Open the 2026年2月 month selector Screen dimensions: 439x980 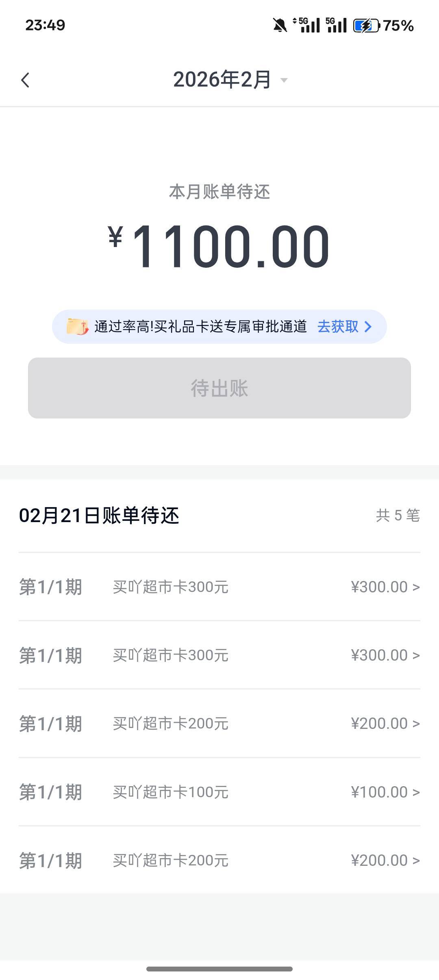[222, 80]
